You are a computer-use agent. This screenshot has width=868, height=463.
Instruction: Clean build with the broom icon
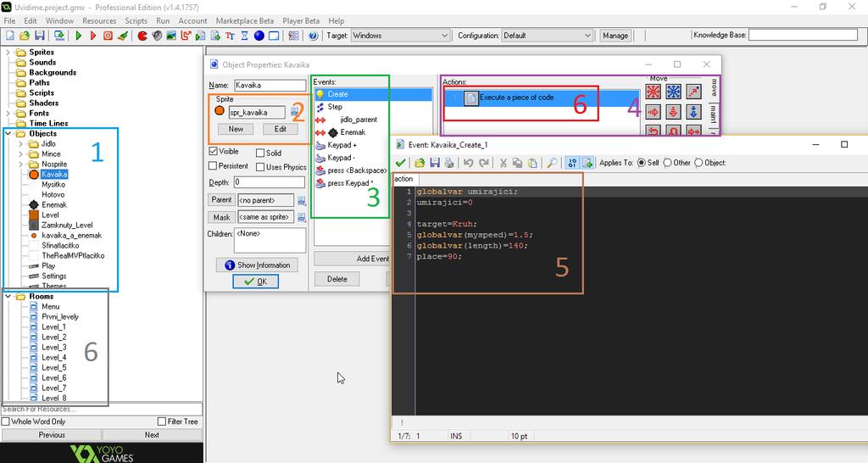tap(123, 36)
